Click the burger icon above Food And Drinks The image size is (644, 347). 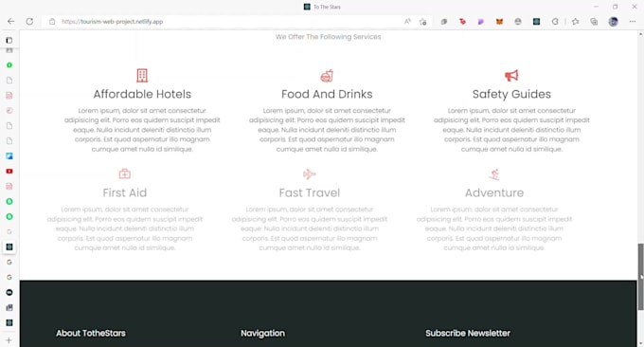(x=327, y=76)
